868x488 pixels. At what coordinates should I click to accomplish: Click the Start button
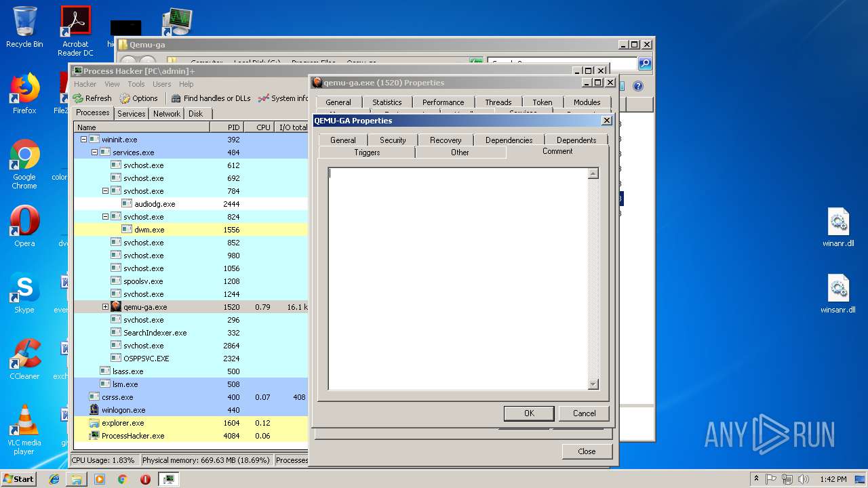19,479
